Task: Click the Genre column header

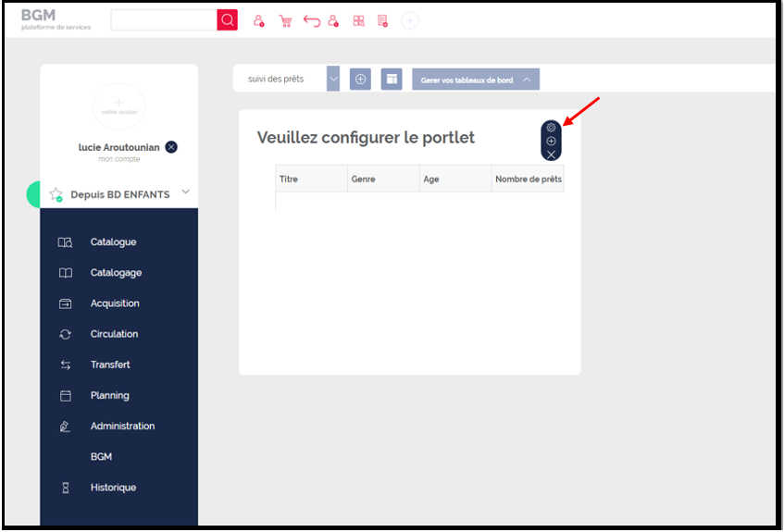Action: tap(383, 179)
